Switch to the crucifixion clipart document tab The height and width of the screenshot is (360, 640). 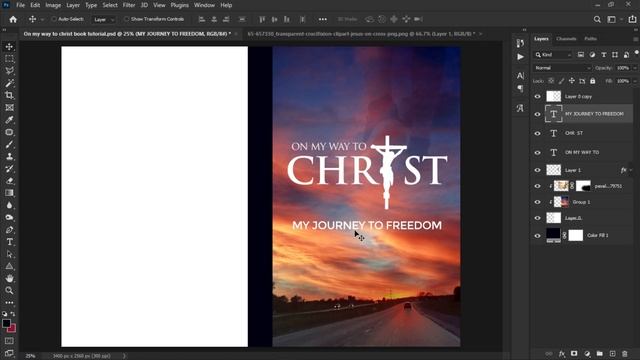pyautogui.click(x=361, y=34)
